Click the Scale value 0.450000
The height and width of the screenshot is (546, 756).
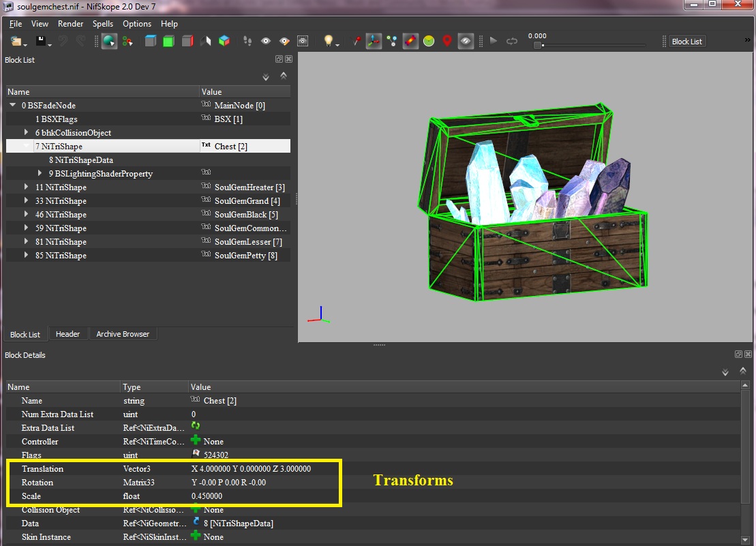207,496
